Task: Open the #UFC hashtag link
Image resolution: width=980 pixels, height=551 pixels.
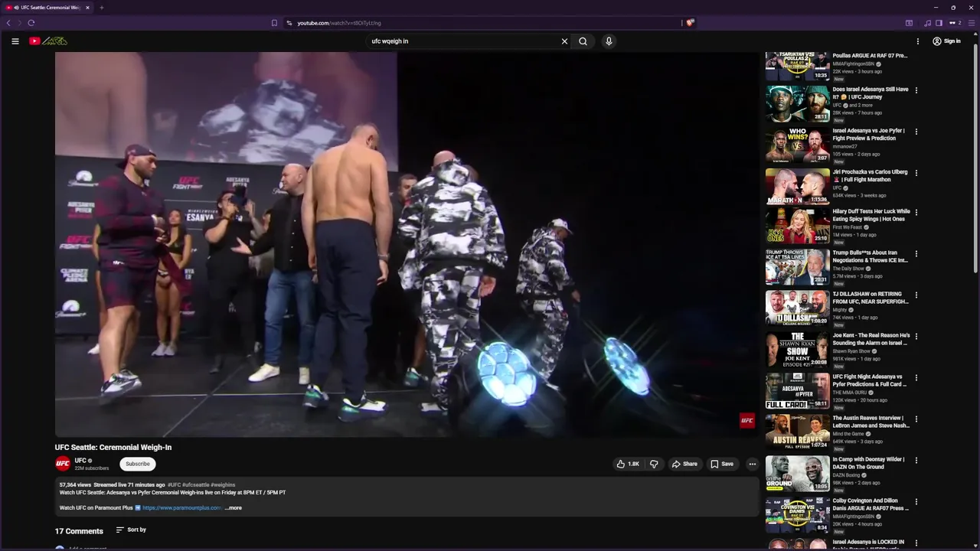Action: pyautogui.click(x=175, y=485)
